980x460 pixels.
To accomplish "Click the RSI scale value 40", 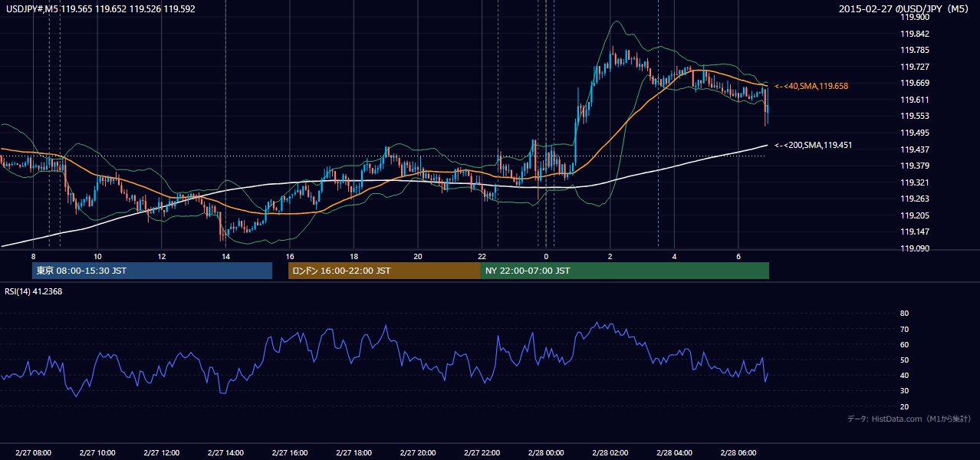I will coord(904,376).
